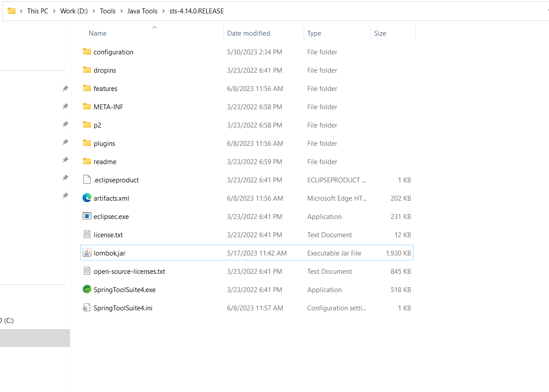Image resolution: width=549 pixels, height=392 pixels.
Task: Click the eclipsec.exe application icon
Action: (87, 216)
